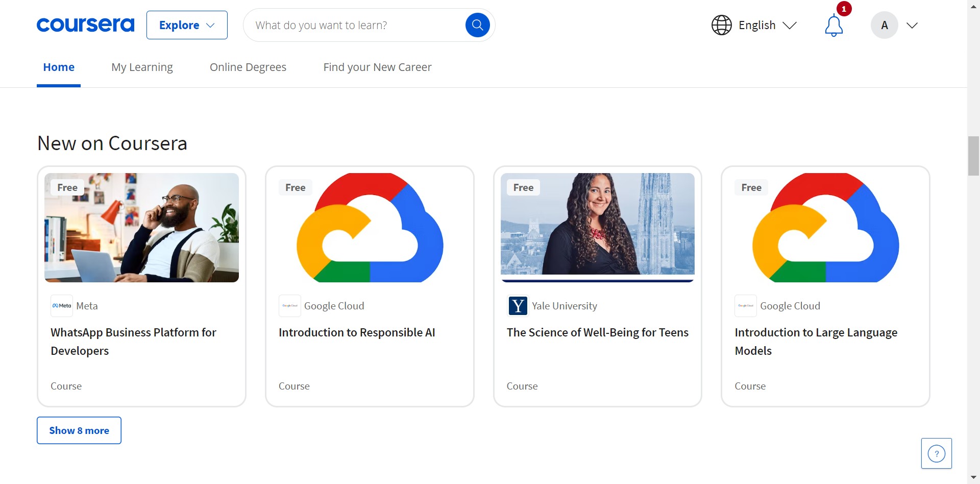Viewport: 980px width, 484px height.
Task: Click the Meta partner logo
Action: coord(62,306)
